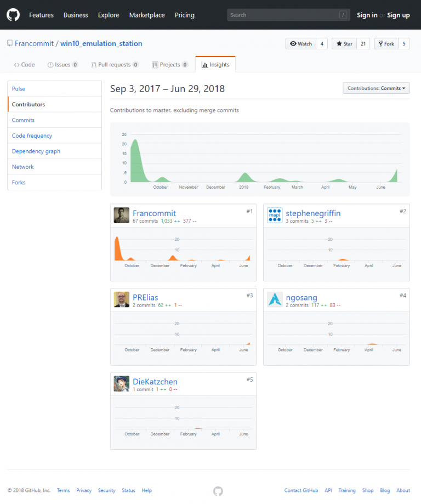This screenshot has width=421, height=504.
Task: Open the Privacy footer link
Action: [84, 490]
